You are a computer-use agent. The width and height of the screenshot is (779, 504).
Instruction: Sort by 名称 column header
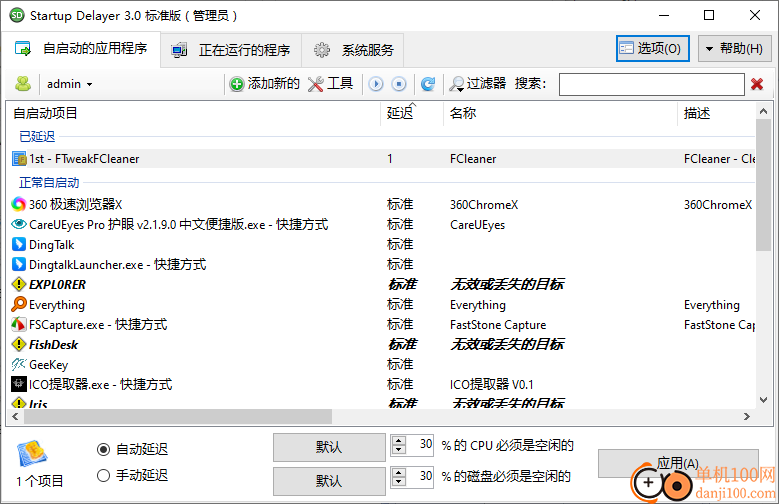560,113
